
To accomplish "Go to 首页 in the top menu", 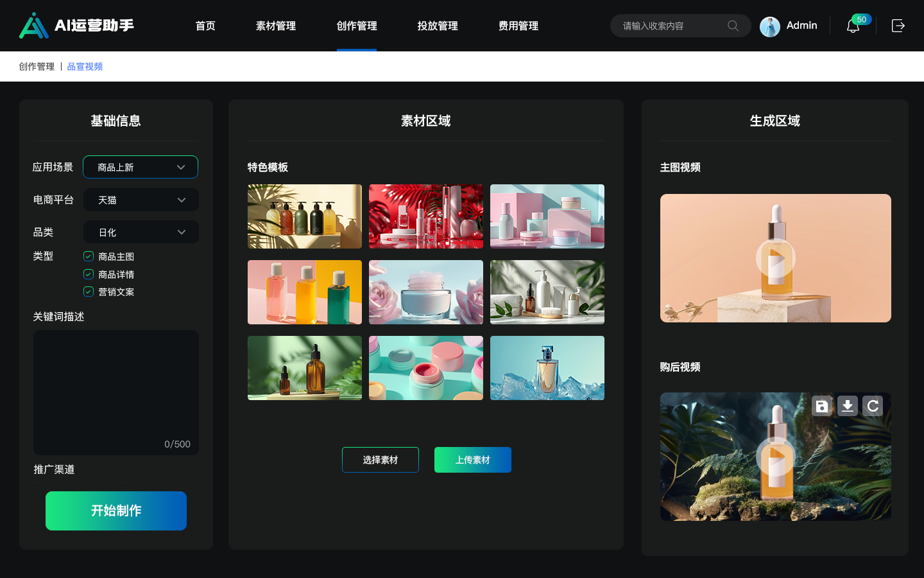I will click(205, 26).
